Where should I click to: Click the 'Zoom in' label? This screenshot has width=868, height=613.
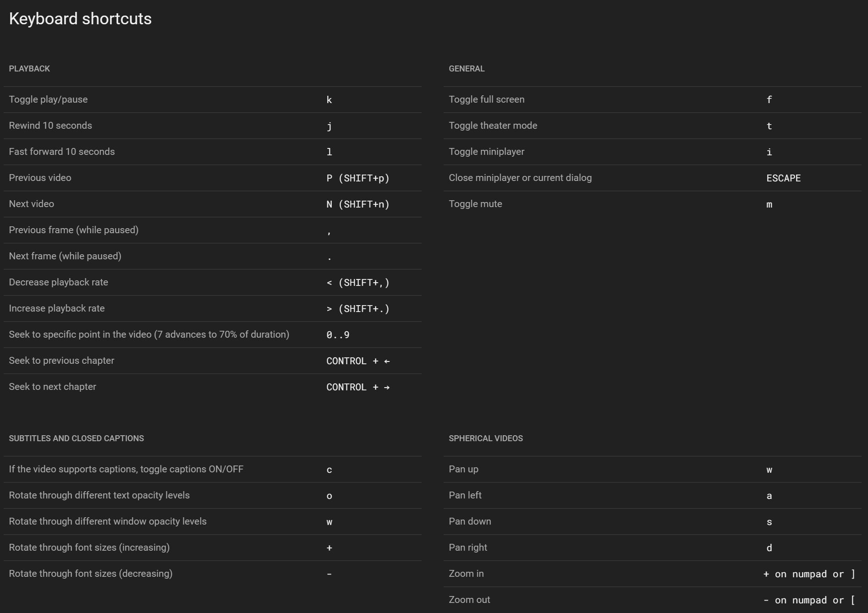point(467,574)
